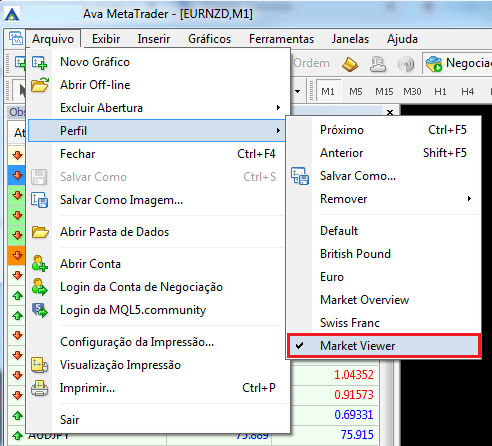Switch to the Market Overview profile
Viewport: 492px width, 446px height.
[383, 300]
